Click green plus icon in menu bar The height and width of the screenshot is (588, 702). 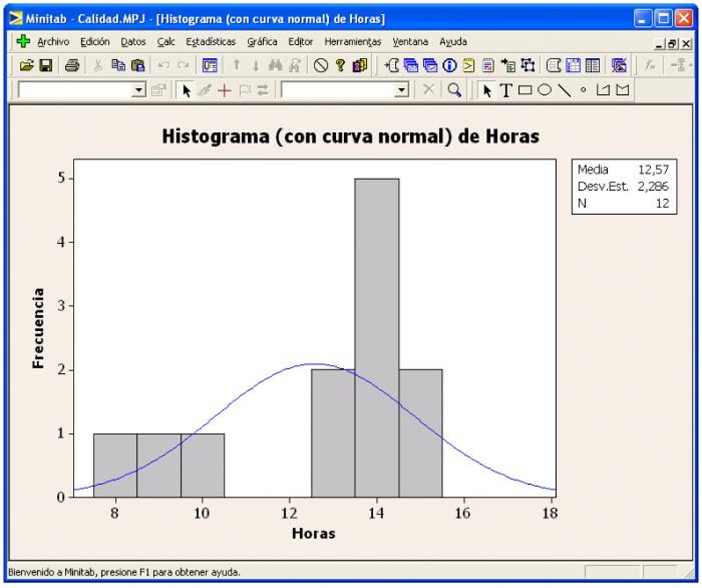[23, 41]
